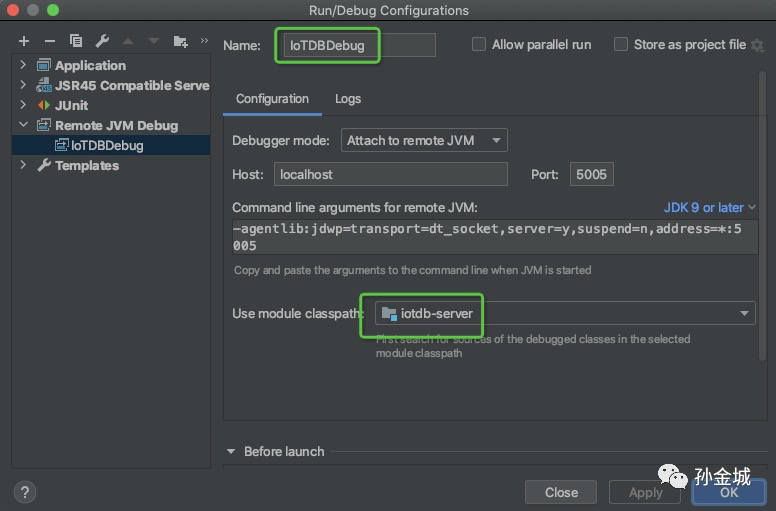Click the Create New Folder toolbar icon
The height and width of the screenshot is (511, 776).
(180, 41)
